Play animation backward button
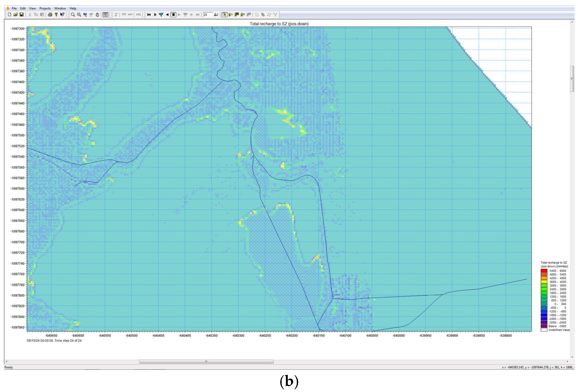 coord(167,15)
